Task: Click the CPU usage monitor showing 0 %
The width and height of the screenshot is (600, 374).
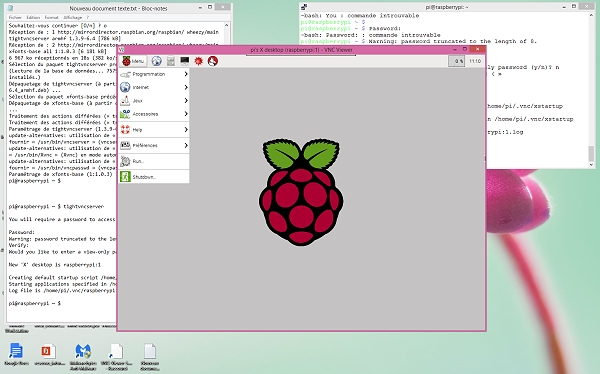Action: coord(457,61)
